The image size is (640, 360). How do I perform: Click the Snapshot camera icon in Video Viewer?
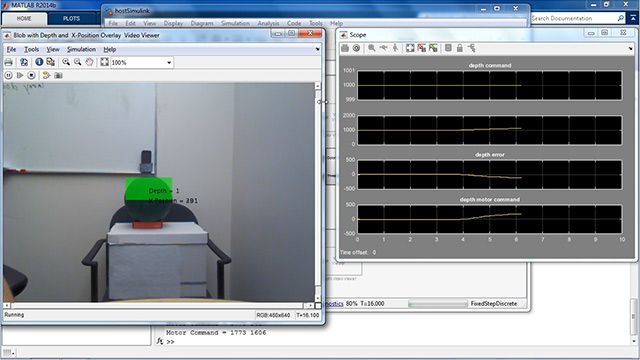[58, 75]
